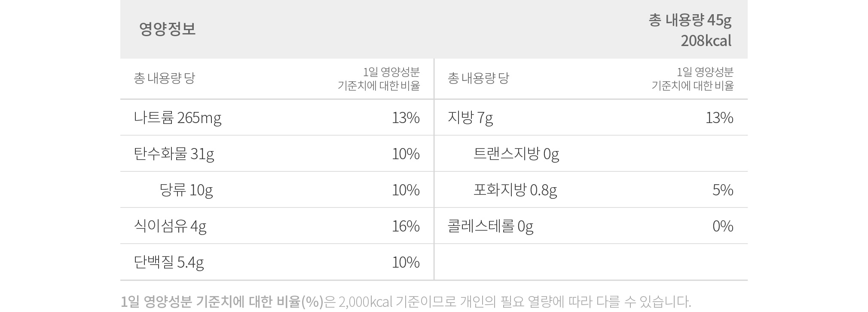The image size is (868, 312).
Task: Click the 5% value for 포화지방
Action: [723, 190]
